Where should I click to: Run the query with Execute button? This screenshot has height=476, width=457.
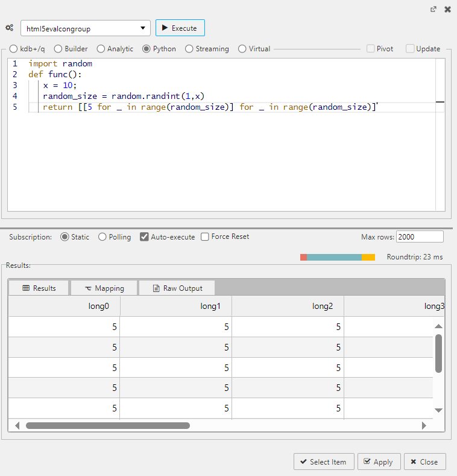click(180, 28)
